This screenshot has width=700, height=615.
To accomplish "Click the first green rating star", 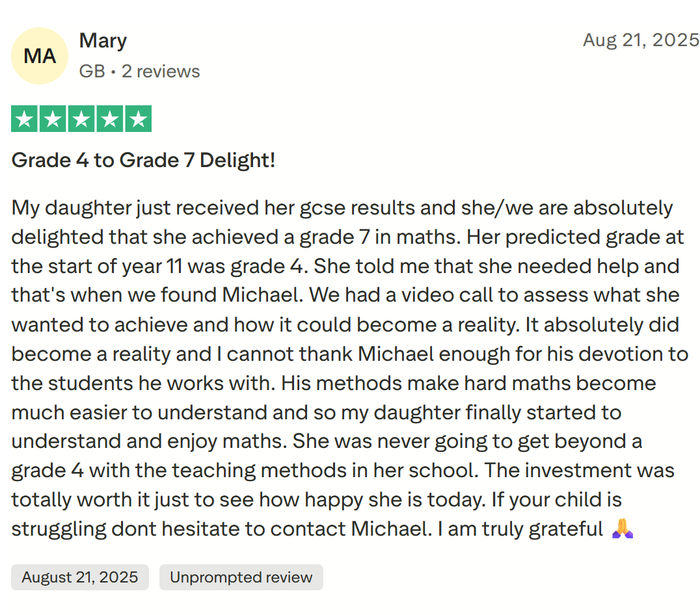I will (x=25, y=119).
